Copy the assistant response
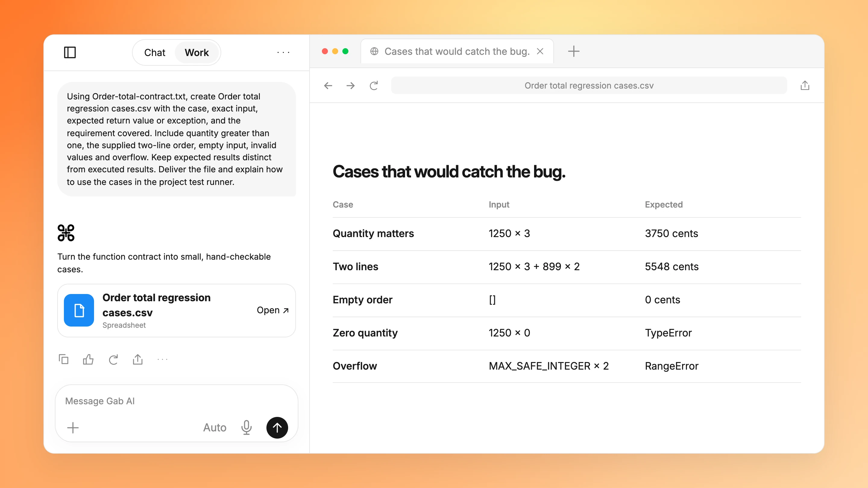This screenshot has width=868, height=488. [x=63, y=359]
